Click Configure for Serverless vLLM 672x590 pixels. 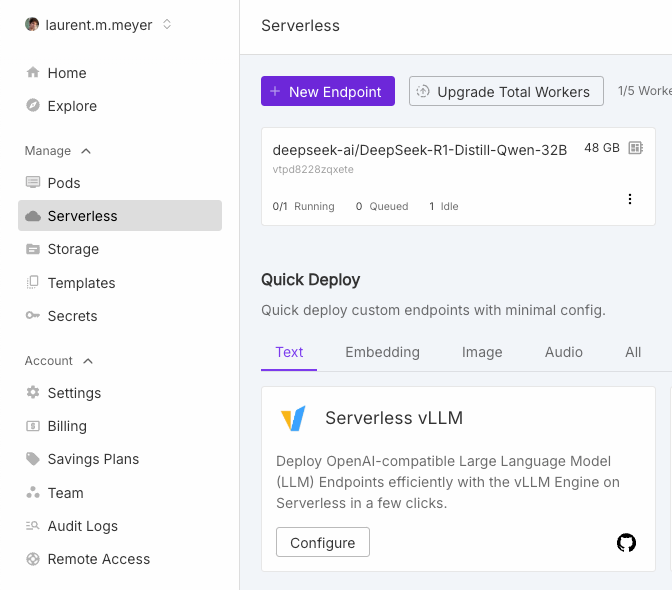click(323, 542)
